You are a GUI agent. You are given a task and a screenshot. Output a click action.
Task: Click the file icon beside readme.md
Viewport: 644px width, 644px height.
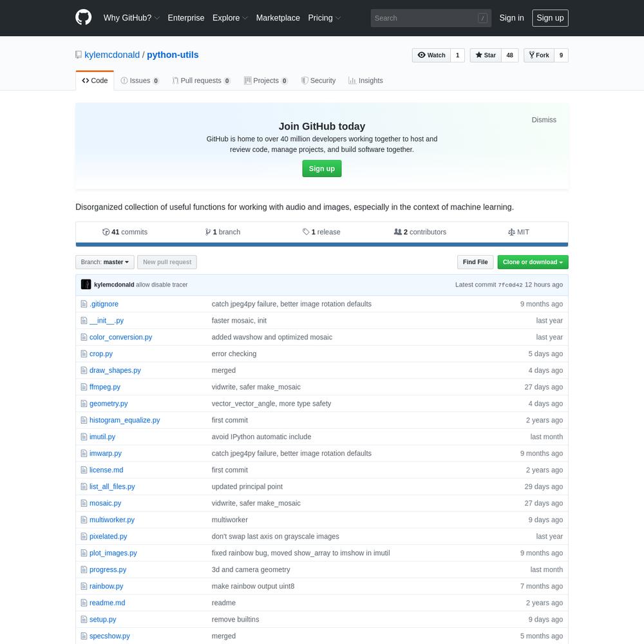pos(84,603)
